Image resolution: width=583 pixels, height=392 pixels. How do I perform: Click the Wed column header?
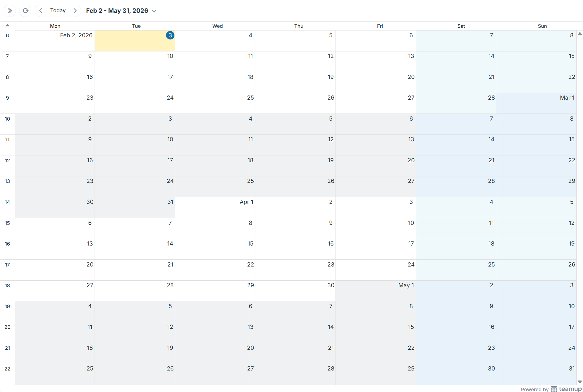[218, 26]
